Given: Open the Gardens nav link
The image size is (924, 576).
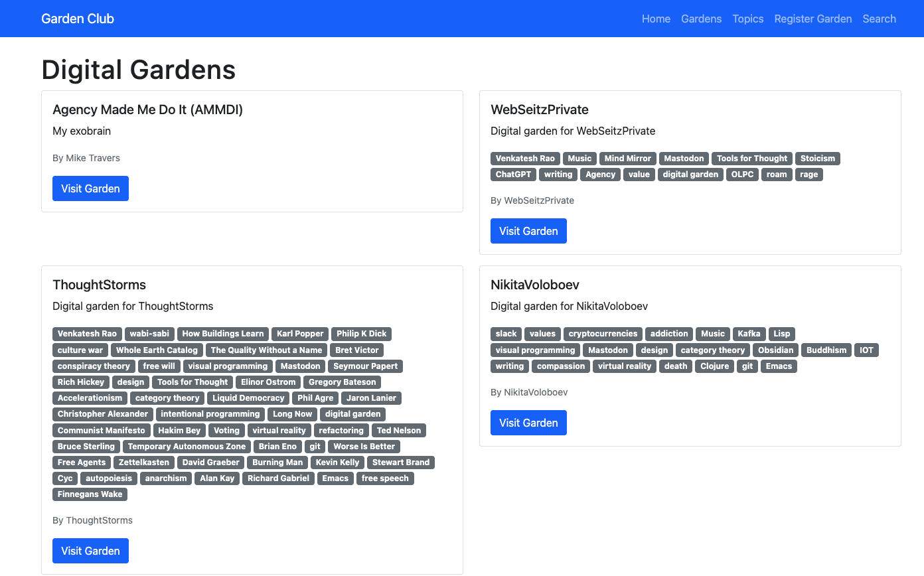Looking at the screenshot, I should coord(701,19).
